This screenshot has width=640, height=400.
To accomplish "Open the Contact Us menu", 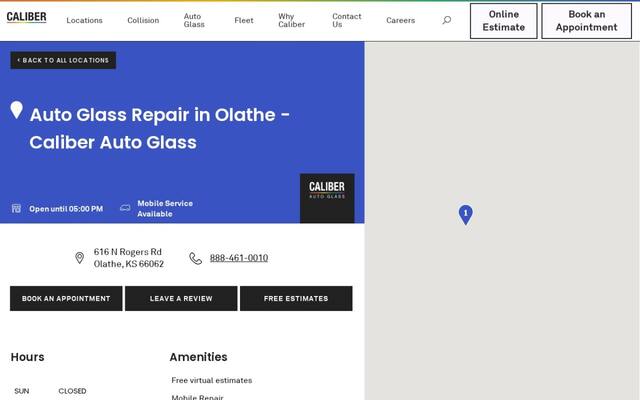I will point(347,20).
